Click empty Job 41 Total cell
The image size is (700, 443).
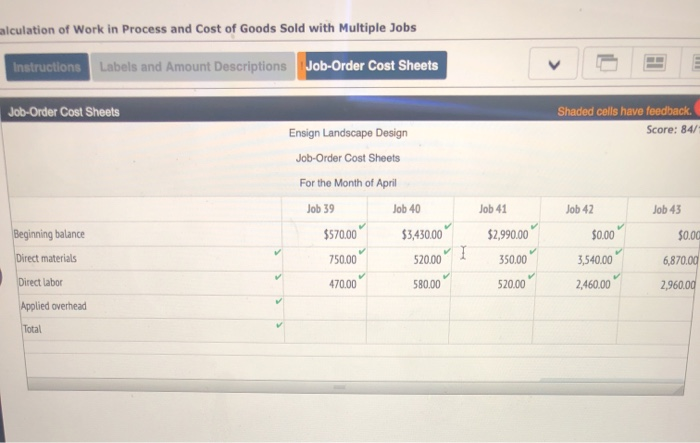click(x=490, y=332)
